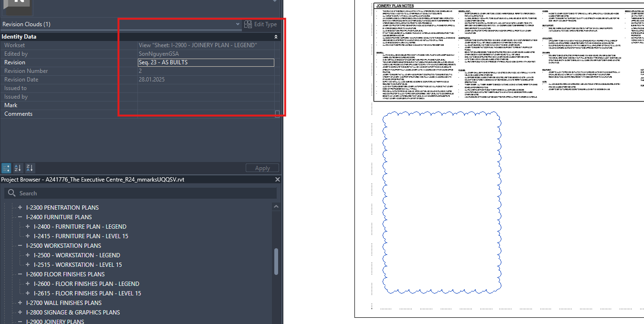Click the search magnifier in Project Browser

tap(11, 193)
